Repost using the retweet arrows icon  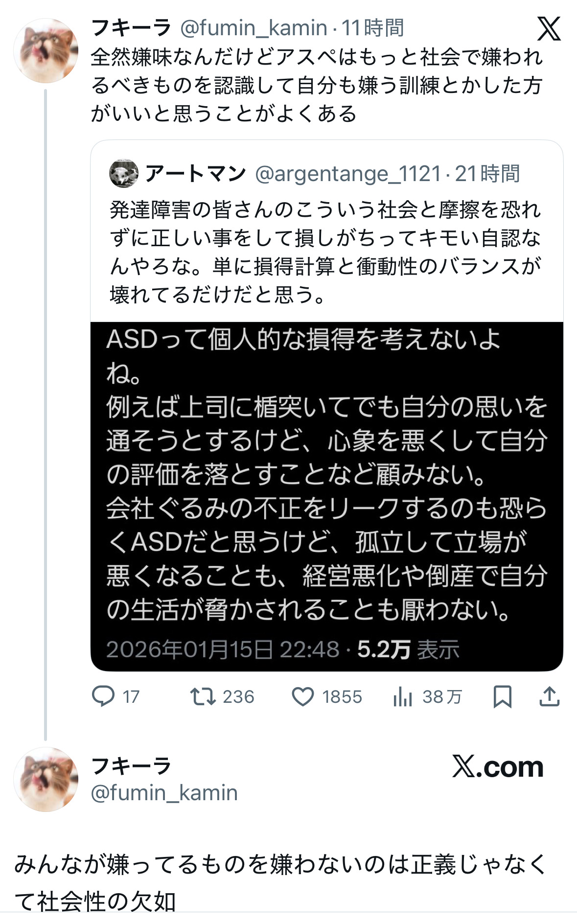tap(203, 696)
